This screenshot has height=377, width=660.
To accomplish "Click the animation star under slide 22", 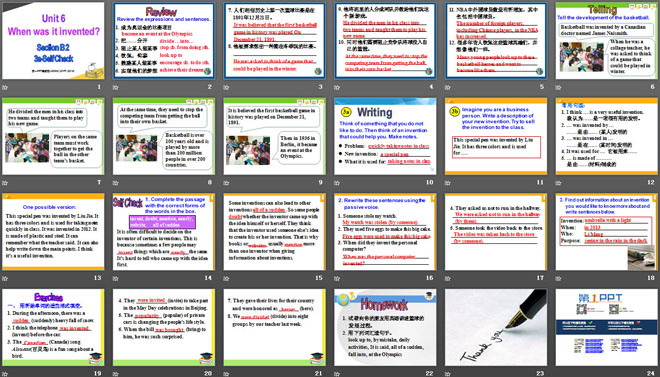I will pos(337,374).
